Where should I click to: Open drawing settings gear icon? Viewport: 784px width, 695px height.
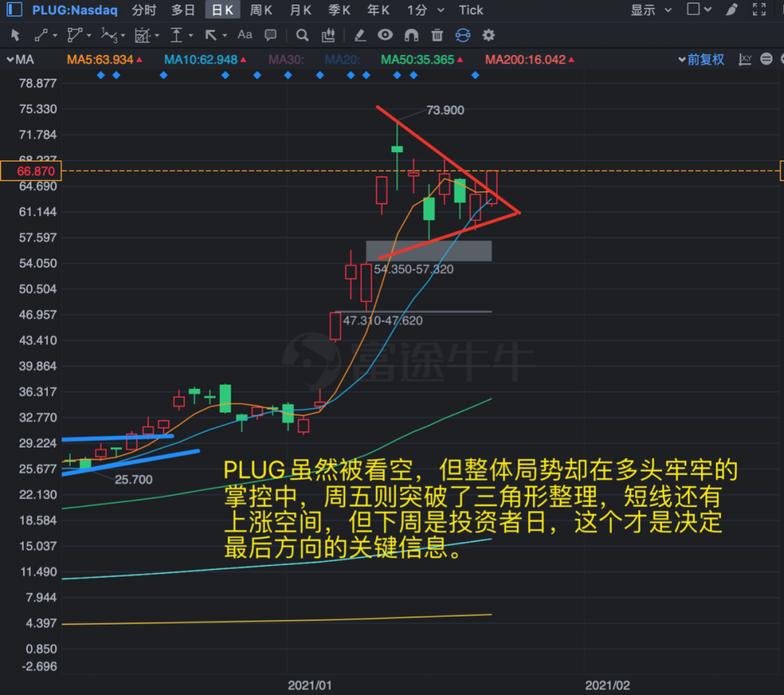click(x=489, y=35)
